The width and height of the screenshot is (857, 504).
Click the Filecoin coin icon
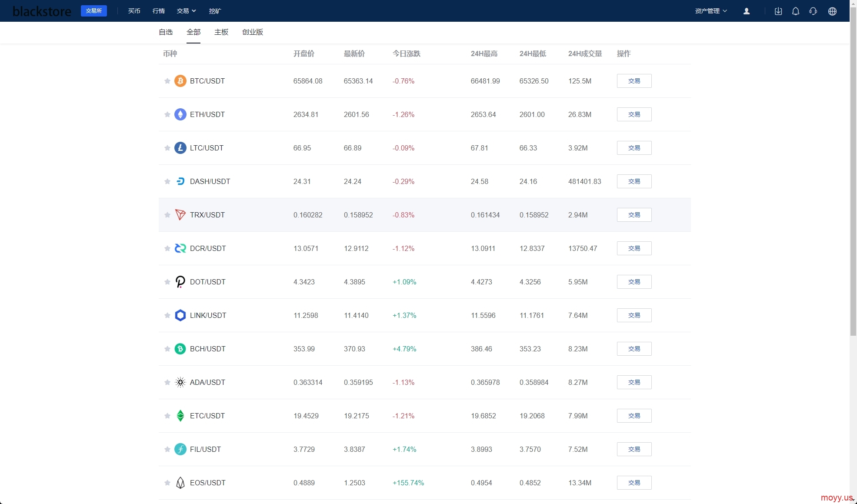point(180,449)
